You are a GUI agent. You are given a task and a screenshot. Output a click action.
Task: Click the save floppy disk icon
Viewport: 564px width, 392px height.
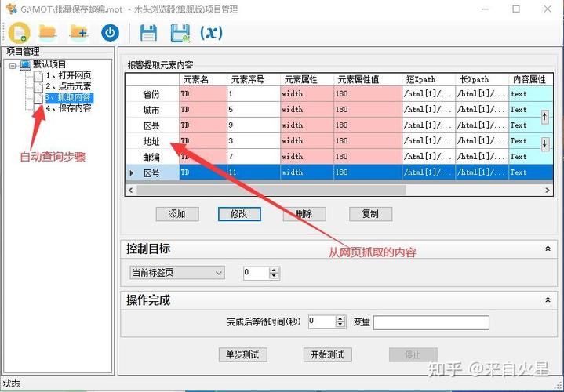[x=148, y=33]
